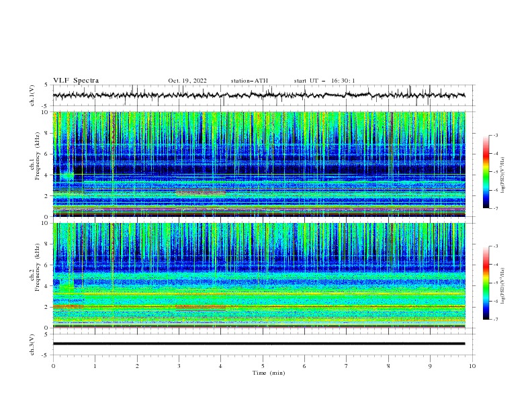532x411 pixels.
Task: Click the 'Time (min)' axis label
Action: (x=269, y=373)
